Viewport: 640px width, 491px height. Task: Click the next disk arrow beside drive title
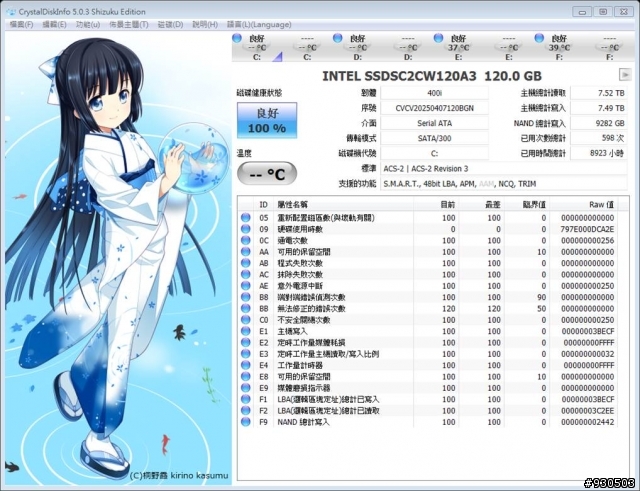pyautogui.click(x=624, y=74)
